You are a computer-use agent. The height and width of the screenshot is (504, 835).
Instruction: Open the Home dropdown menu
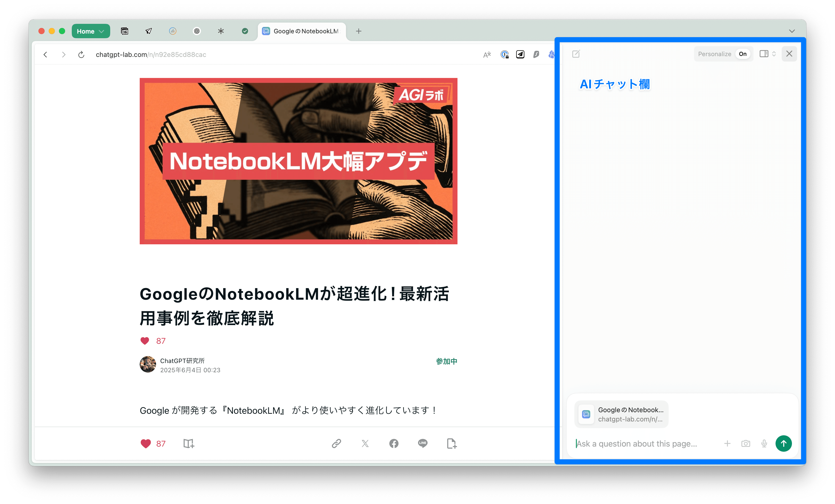90,31
